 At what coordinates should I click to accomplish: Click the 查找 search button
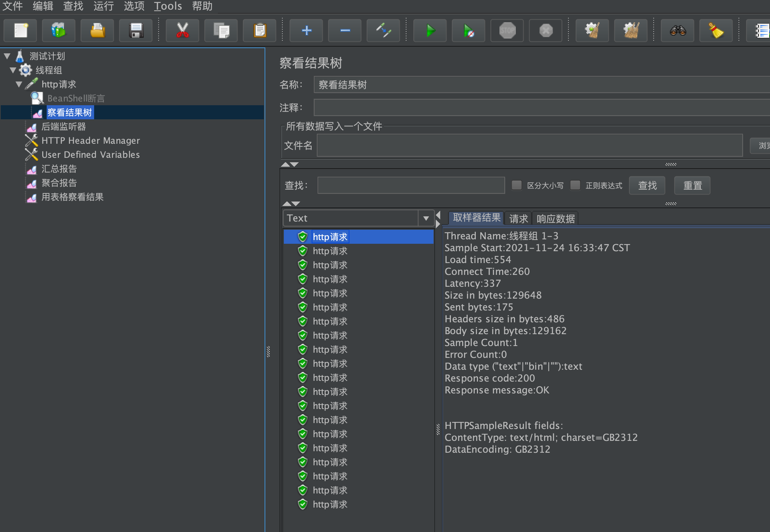(647, 185)
